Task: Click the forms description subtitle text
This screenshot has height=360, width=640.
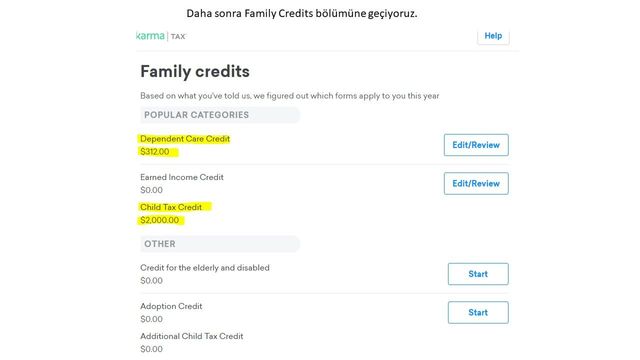Action: click(290, 96)
